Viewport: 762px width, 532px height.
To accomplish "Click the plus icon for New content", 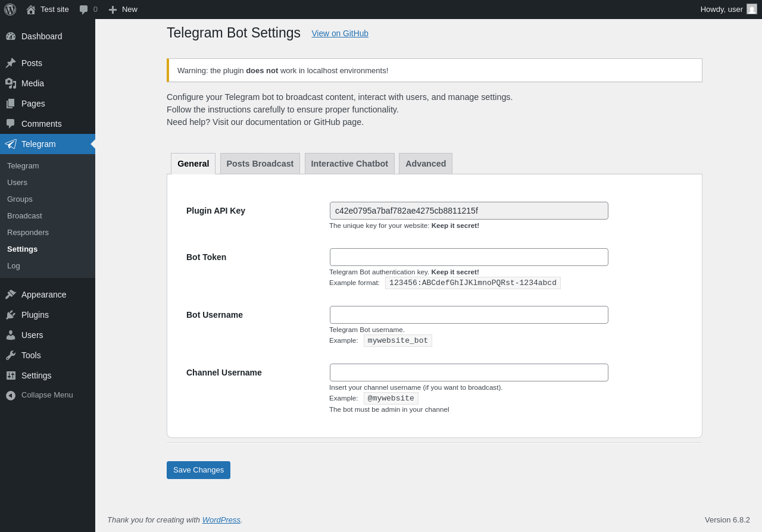I will pos(113,10).
